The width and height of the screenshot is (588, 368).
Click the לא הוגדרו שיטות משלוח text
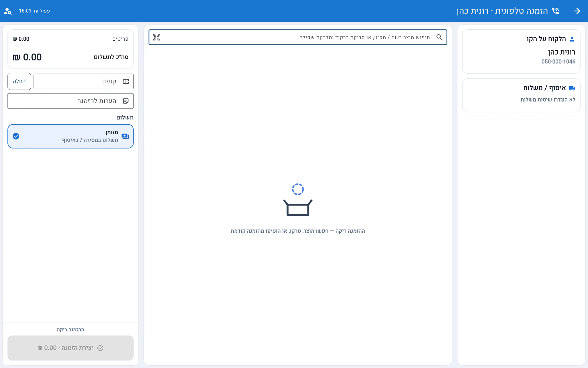tap(548, 100)
